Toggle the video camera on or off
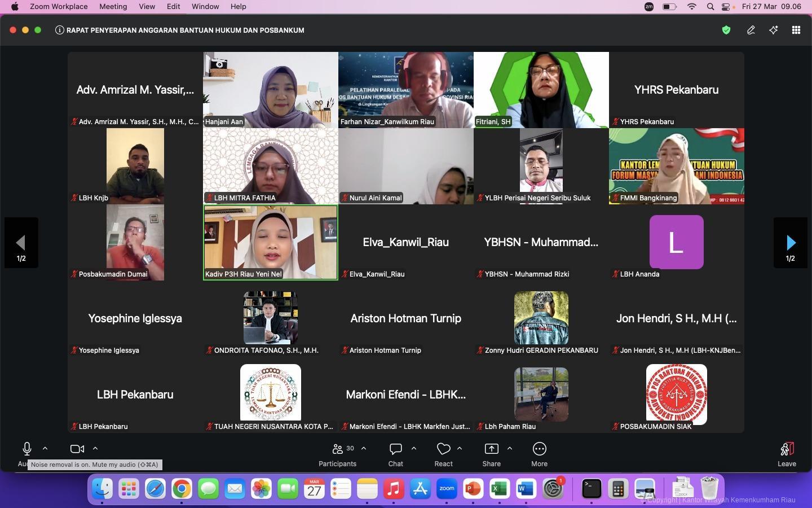 click(77, 449)
